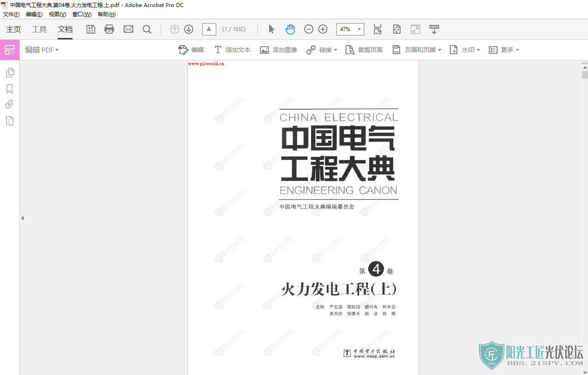The image size is (588, 375).
Task: Click the 中国电气工程大典编辑委员会 text
Action: (317, 207)
